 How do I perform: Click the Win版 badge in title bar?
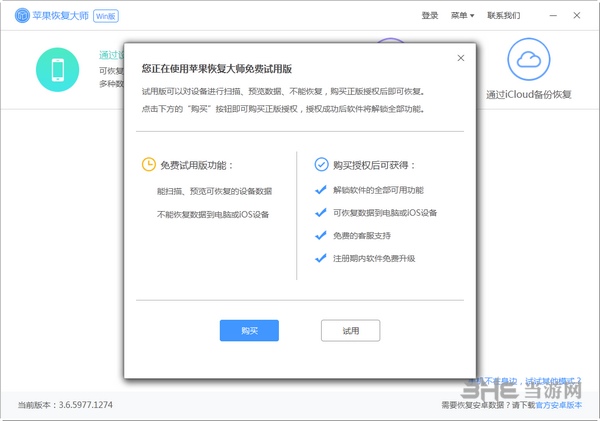coord(106,16)
